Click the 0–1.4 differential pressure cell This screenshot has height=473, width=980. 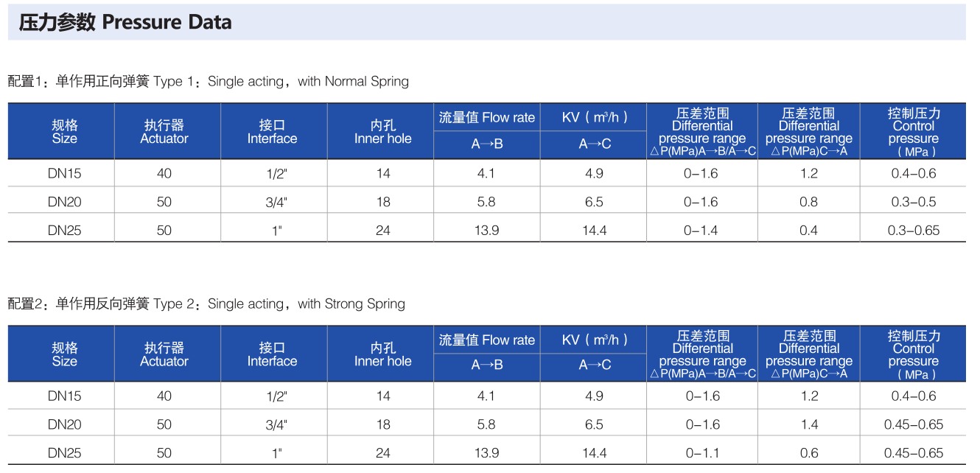[701, 231]
